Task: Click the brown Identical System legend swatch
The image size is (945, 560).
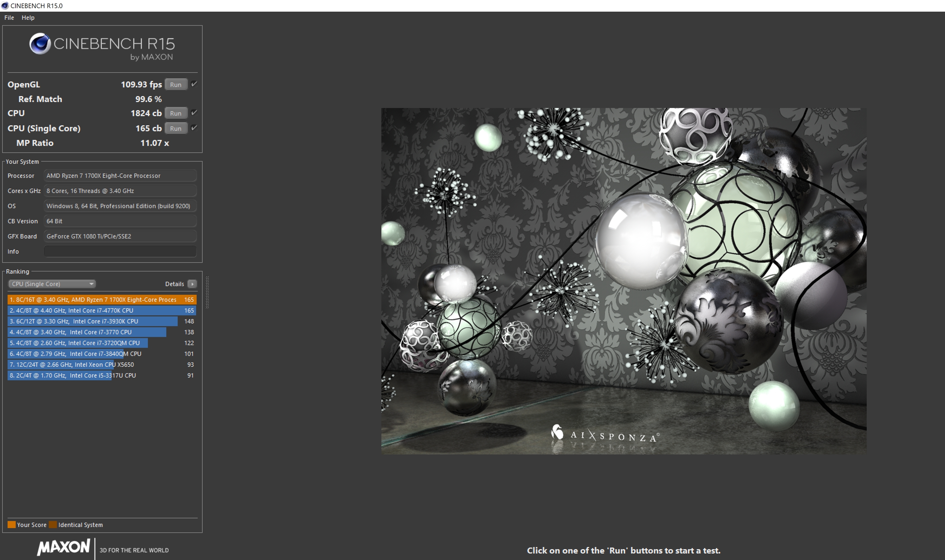Action: tap(53, 525)
